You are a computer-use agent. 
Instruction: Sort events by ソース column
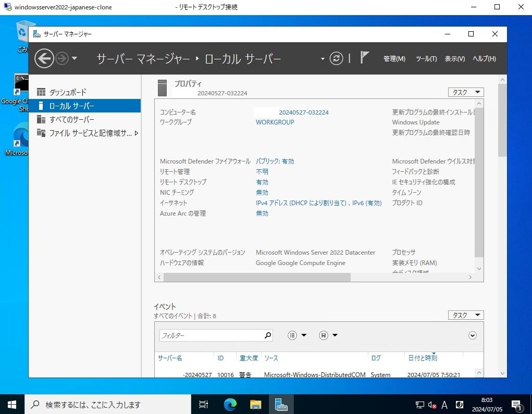271,358
